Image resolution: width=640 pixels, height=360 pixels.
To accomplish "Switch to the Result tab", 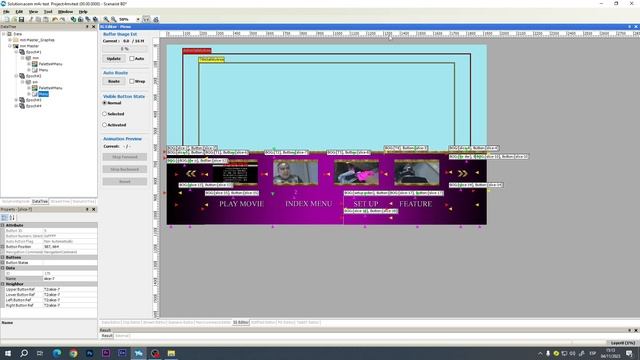I will tap(107, 336).
